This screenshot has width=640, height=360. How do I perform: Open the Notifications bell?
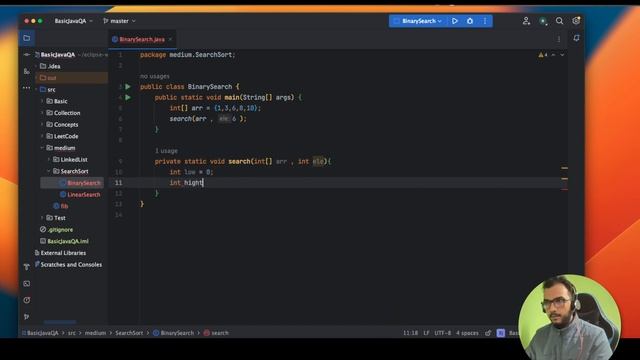tap(576, 38)
